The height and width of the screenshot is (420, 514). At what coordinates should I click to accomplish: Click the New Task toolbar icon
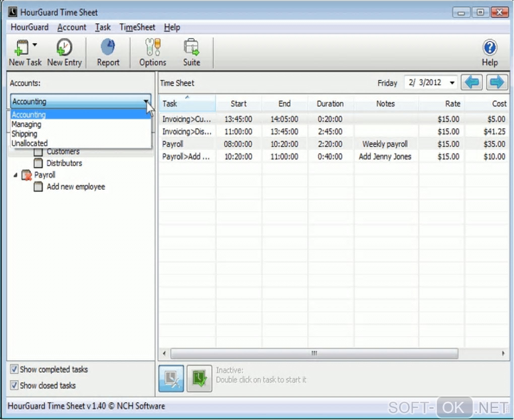click(22, 47)
